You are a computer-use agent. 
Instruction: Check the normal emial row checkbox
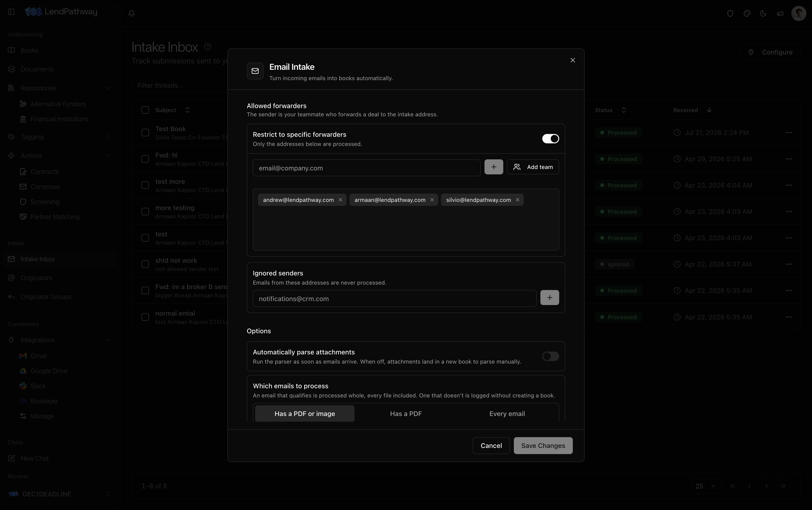[x=145, y=317]
